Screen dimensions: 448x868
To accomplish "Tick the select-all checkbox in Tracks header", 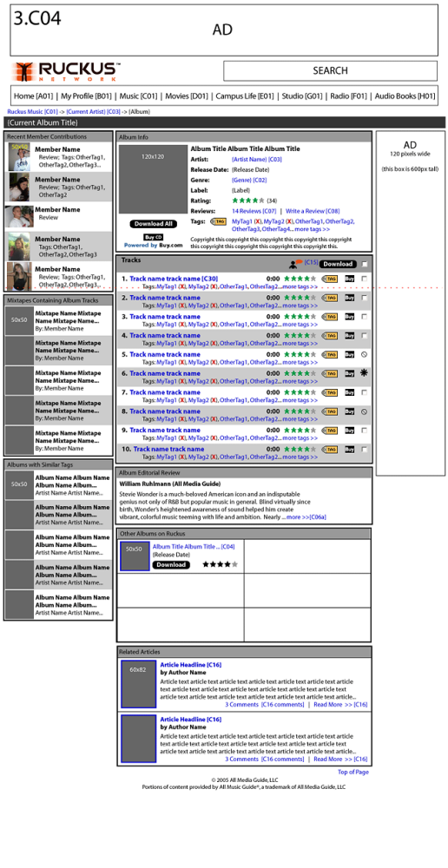I will [x=364, y=264].
